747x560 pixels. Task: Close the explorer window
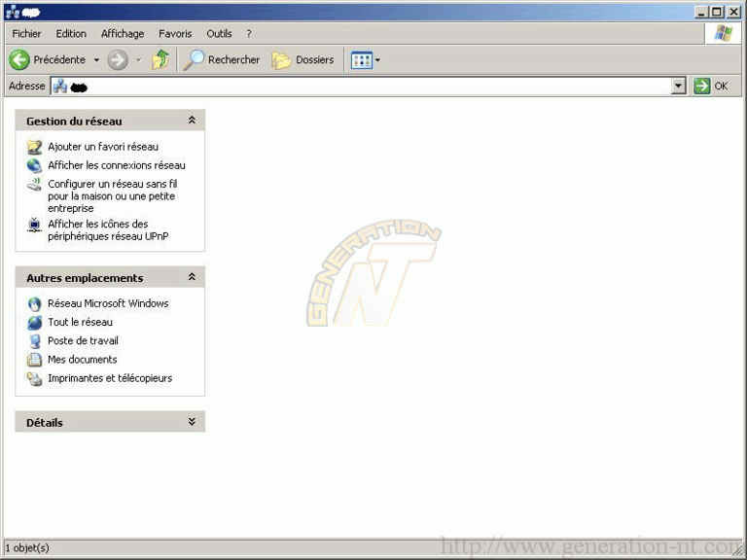[733, 12]
